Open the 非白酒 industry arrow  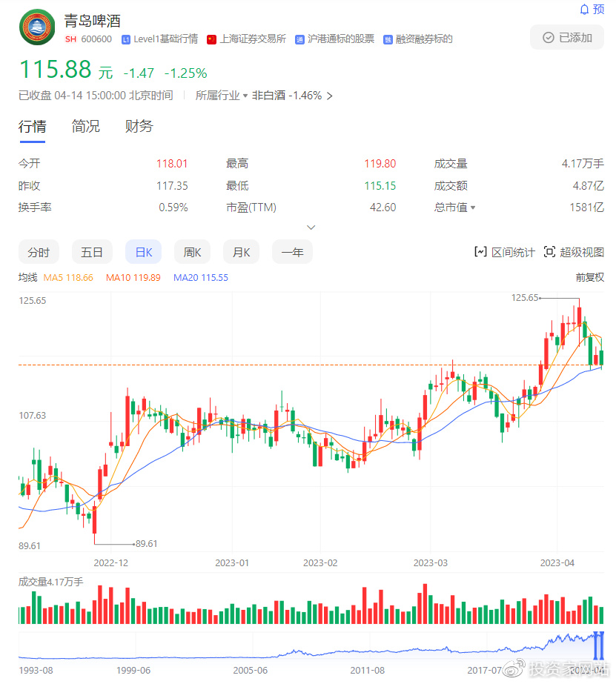[330, 96]
